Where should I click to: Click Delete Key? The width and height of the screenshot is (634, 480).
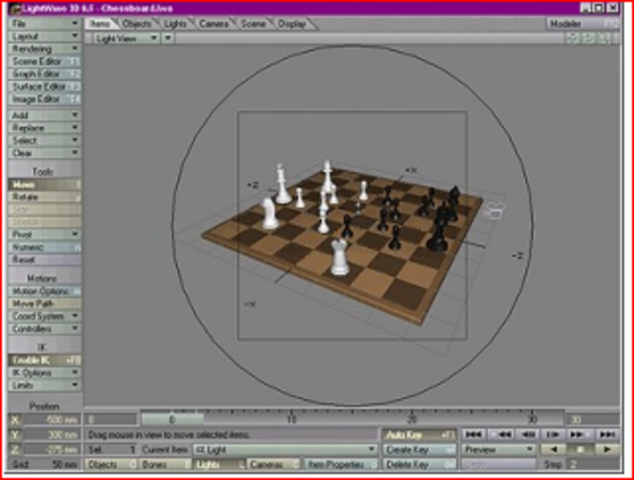pos(419,464)
